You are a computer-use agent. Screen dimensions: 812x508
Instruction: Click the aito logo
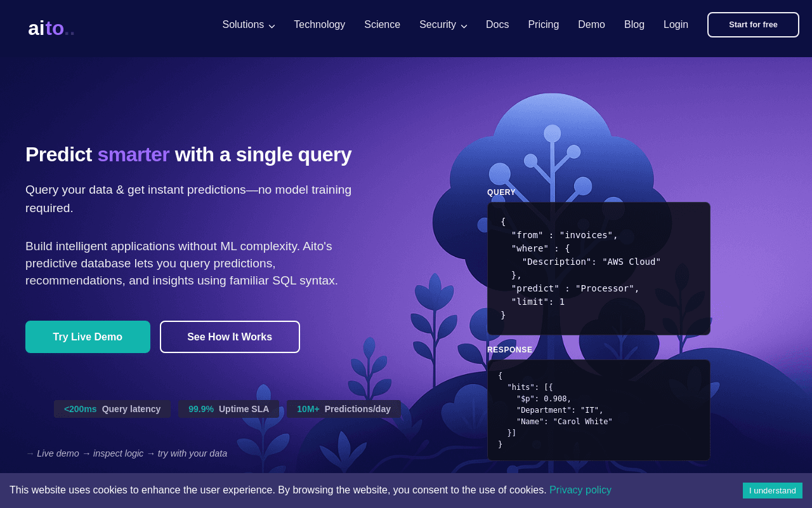pyautogui.click(x=51, y=28)
